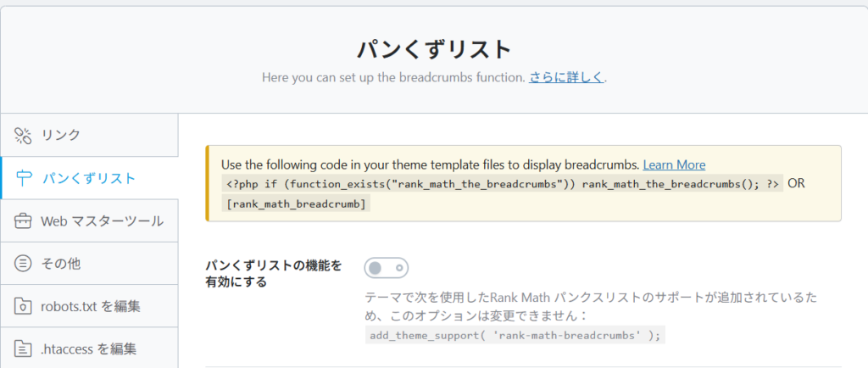Go to the その他 tab
This screenshot has width=868, height=368.
coord(61,264)
